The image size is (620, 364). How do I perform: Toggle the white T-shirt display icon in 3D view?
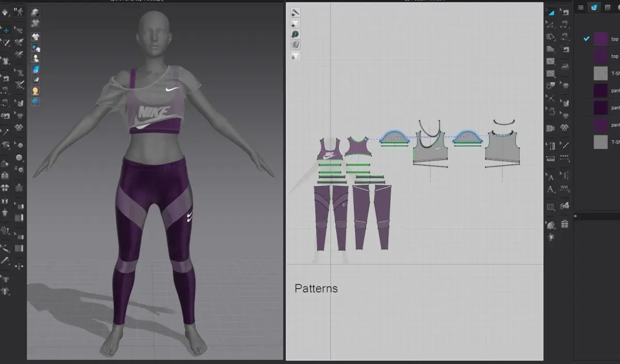click(36, 37)
